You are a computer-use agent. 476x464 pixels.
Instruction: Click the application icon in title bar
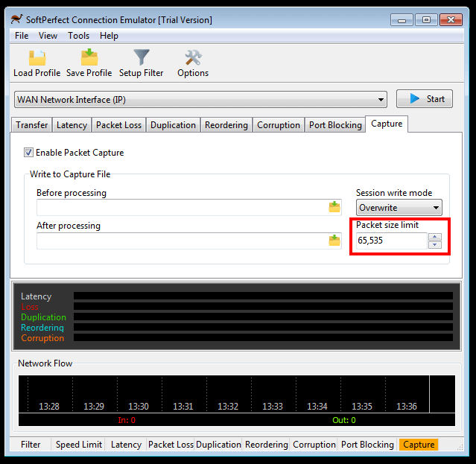[x=16, y=19]
